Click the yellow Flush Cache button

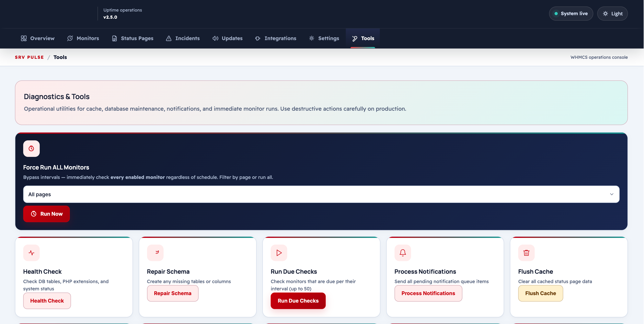click(541, 293)
